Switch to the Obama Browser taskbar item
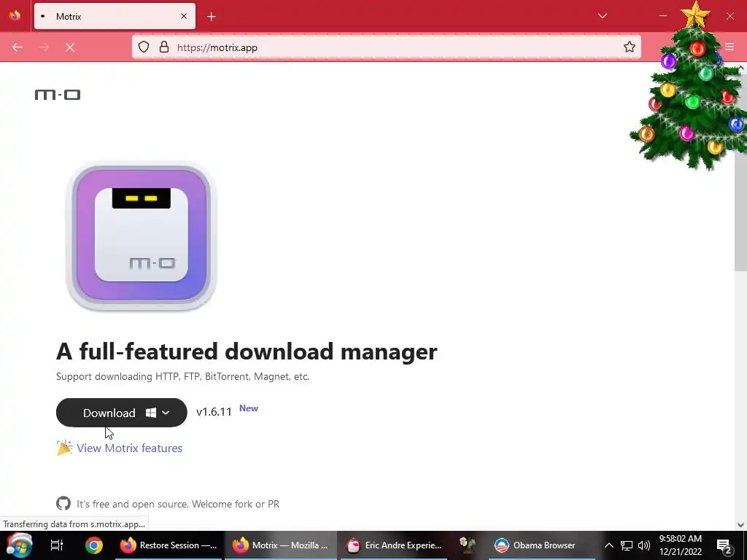Viewport: 747px width, 560px height. coord(542,545)
